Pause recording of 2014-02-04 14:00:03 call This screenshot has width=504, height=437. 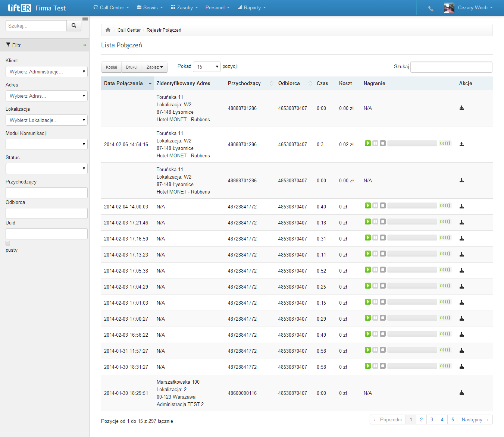[375, 205]
